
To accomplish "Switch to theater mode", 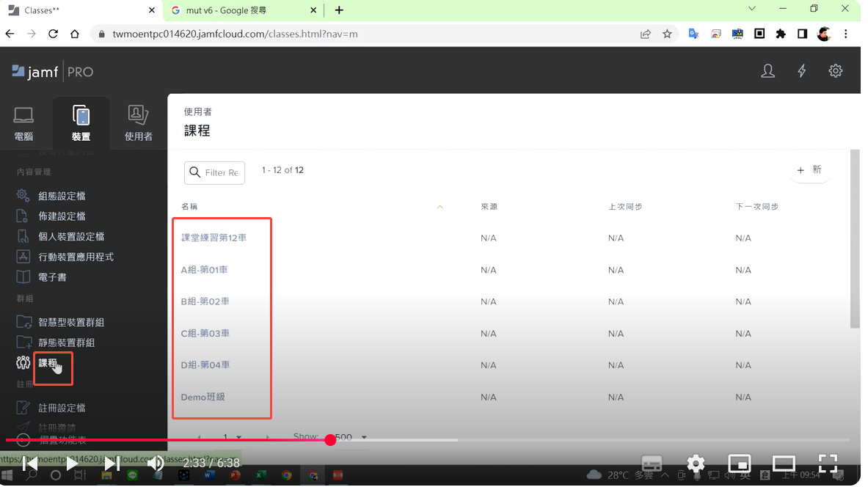I will click(784, 464).
